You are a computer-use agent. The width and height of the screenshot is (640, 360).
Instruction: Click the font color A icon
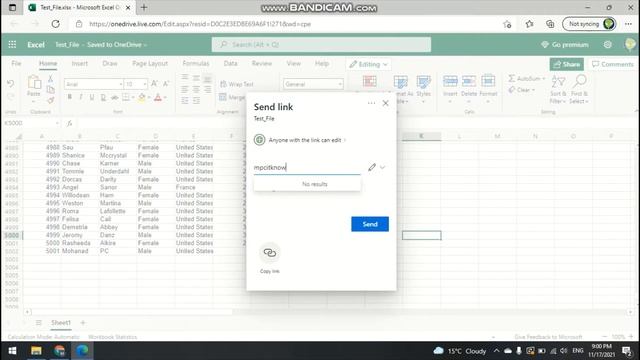point(158,97)
